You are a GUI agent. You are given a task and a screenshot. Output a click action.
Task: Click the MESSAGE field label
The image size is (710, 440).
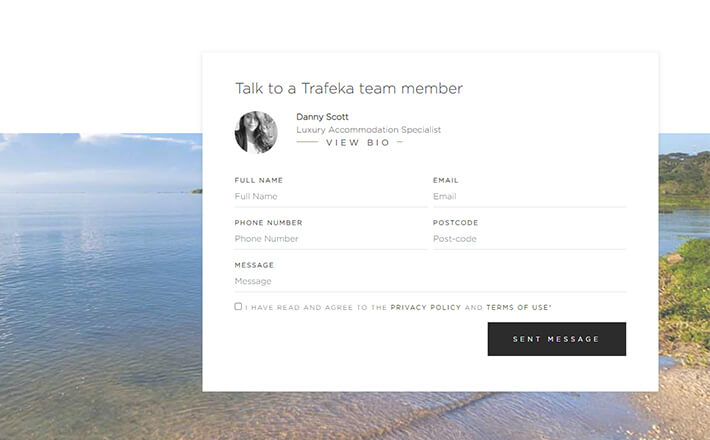coord(254,265)
